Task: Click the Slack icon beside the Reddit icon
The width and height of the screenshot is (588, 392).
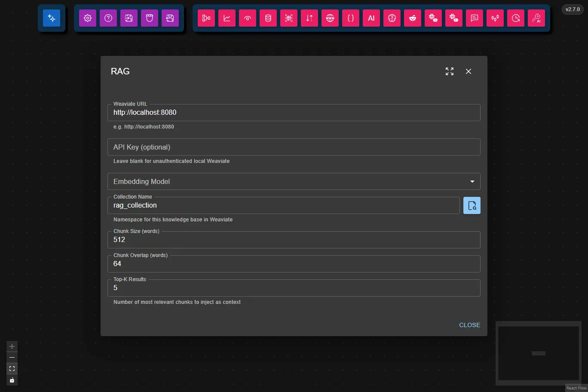Action: click(433, 18)
